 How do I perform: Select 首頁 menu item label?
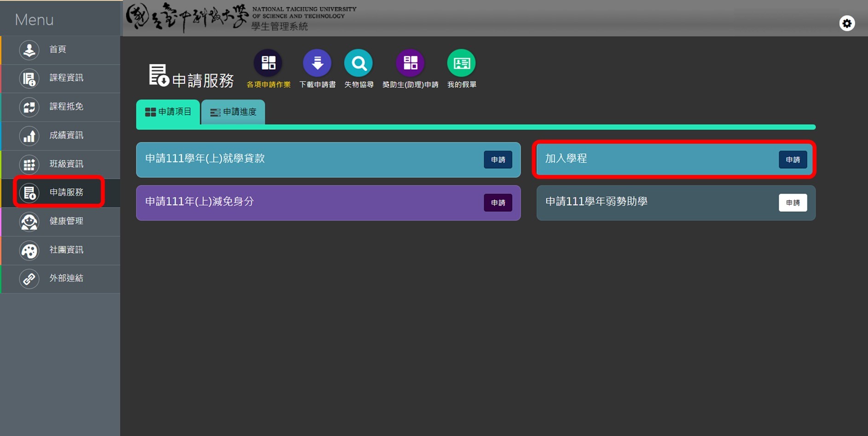pos(58,49)
